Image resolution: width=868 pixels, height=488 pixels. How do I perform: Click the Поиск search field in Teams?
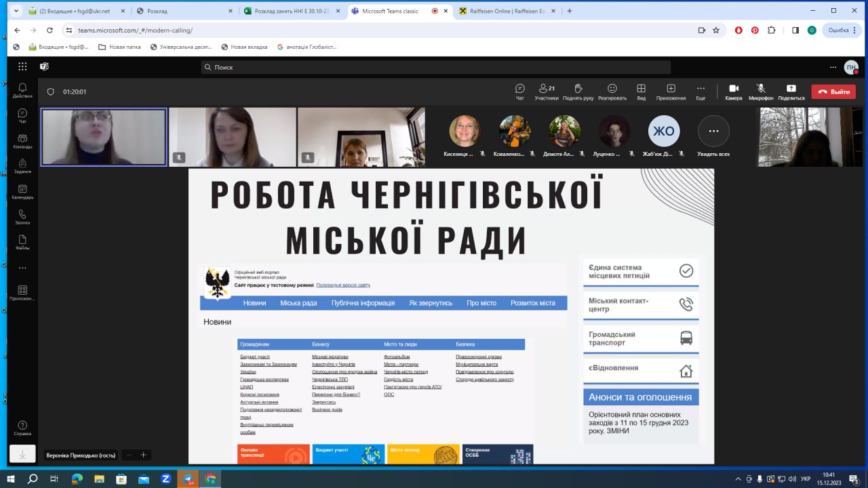click(x=435, y=67)
